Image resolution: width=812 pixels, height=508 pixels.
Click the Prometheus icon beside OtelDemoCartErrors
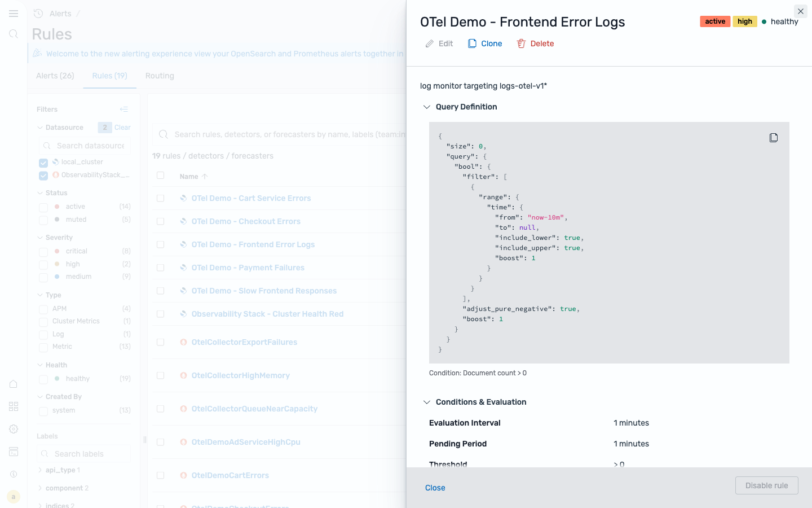click(183, 475)
